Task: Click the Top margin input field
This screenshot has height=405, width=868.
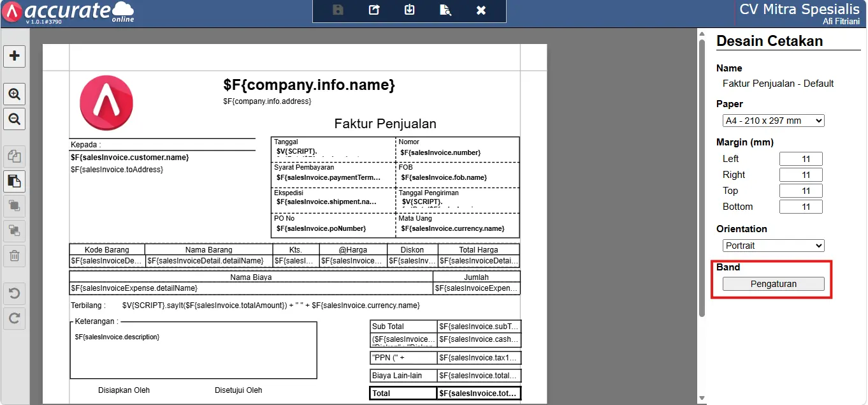Action: [800, 191]
